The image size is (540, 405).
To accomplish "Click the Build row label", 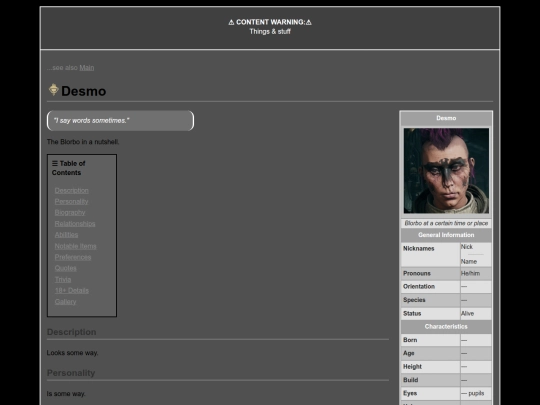I will [x=411, y=380].
